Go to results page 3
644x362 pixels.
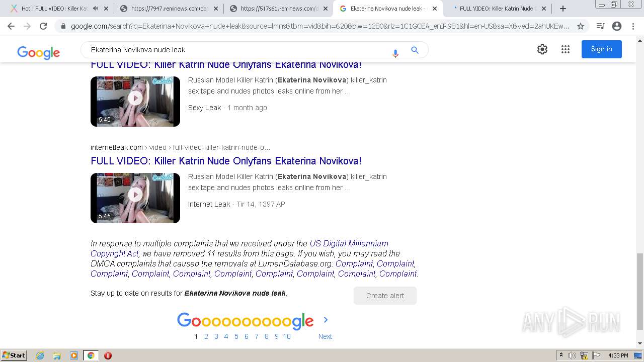coord(216,336)
